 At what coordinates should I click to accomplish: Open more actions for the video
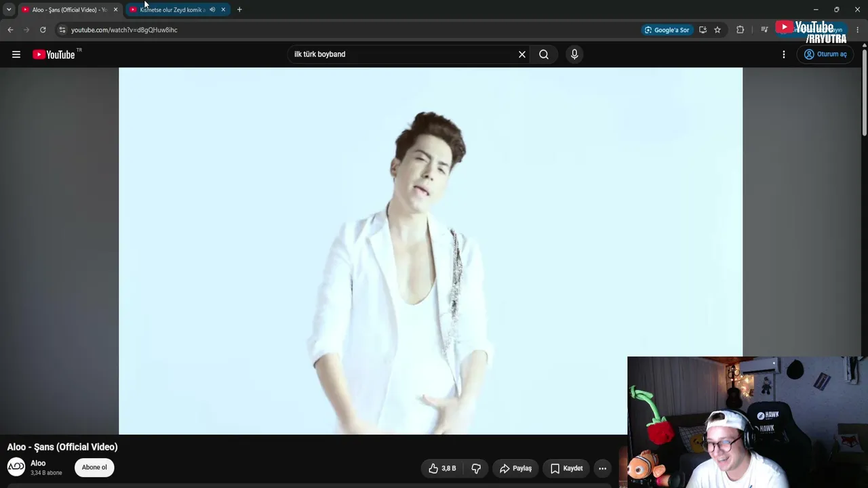602,468
